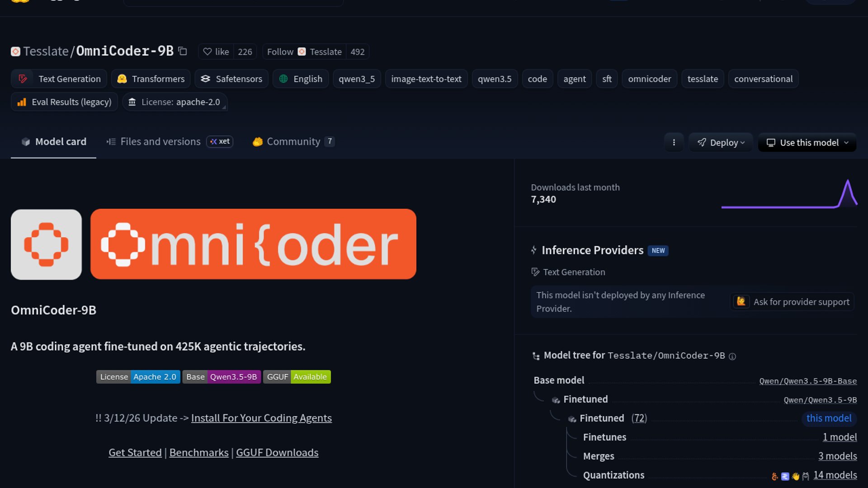The width and height of the screenshot is (868, 488).
Task: Click the Tesslate organization avatar icon
Action: (15, 52)
